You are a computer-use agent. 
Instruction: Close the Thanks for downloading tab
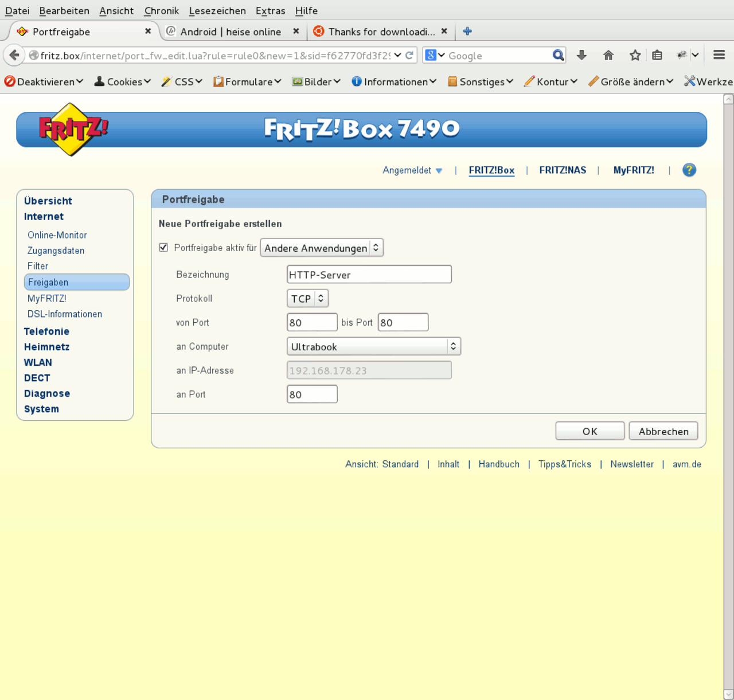[444, 32]
